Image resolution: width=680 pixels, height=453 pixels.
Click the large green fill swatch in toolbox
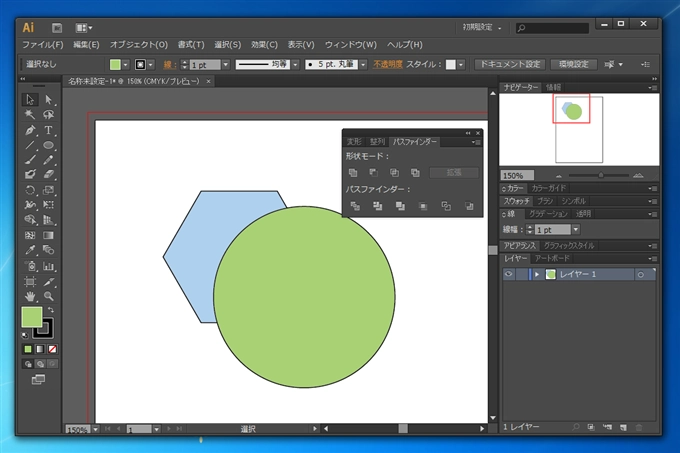point(32,317)
